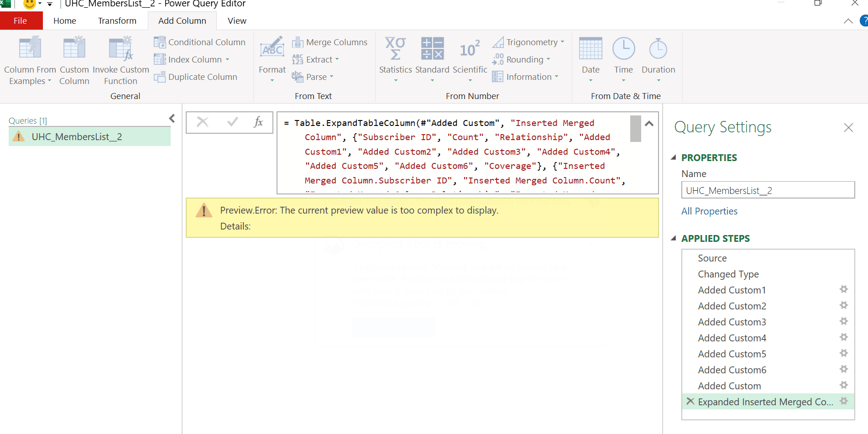
Task: Collapse the PROPERTIES section
Action: pos(673,157)
